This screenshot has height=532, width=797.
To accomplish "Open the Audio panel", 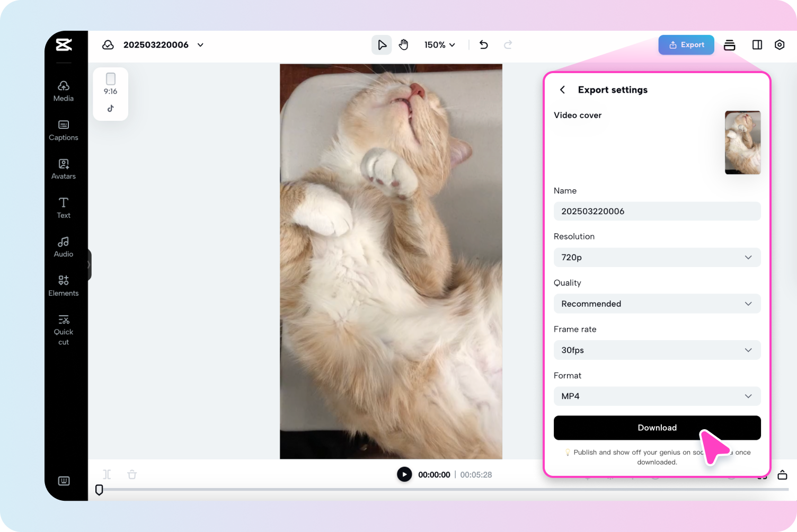I will point(63,246).
